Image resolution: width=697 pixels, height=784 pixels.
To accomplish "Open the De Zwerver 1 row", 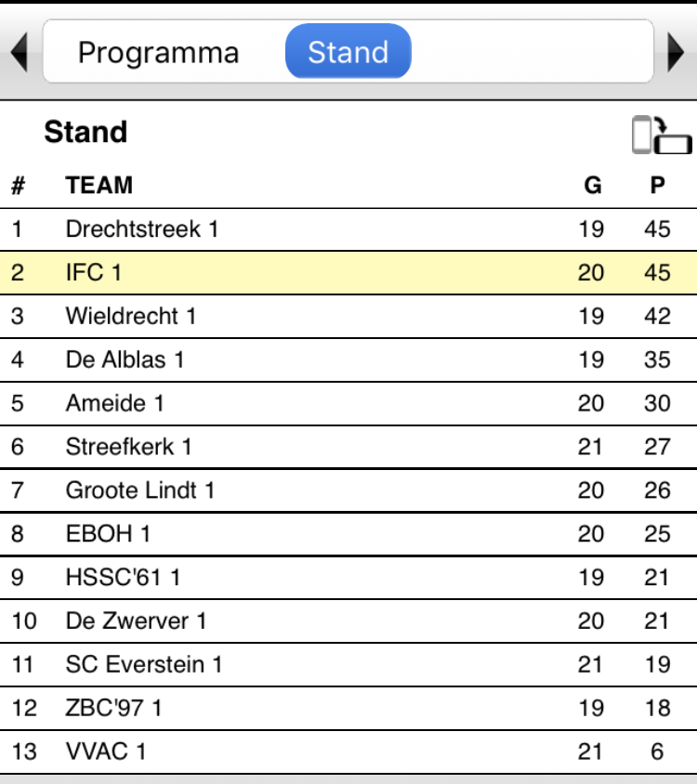I will (348, 621).
